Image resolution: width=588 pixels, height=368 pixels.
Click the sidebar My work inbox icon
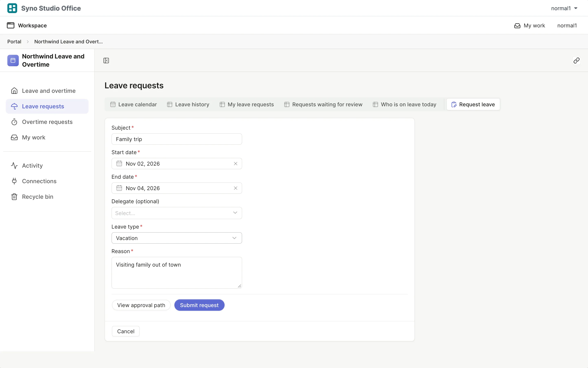click(x=14, y=138)
